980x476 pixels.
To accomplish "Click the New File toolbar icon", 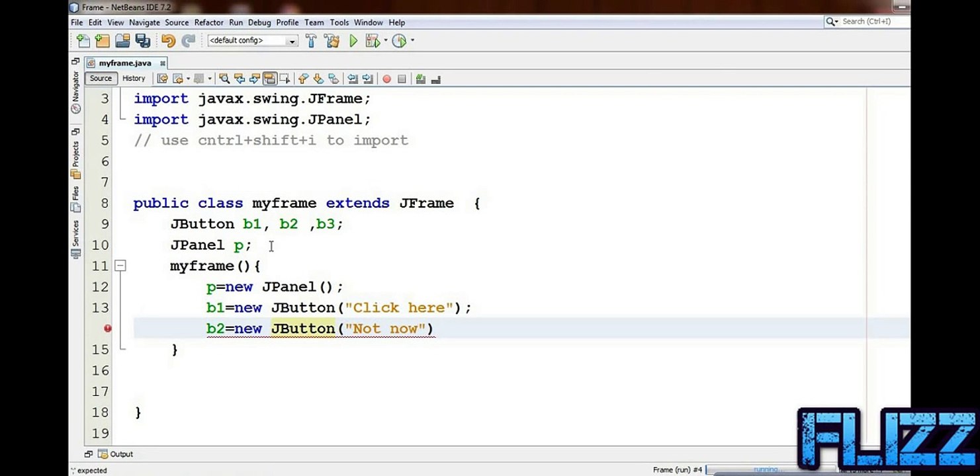I will click(x=83, y=41).
